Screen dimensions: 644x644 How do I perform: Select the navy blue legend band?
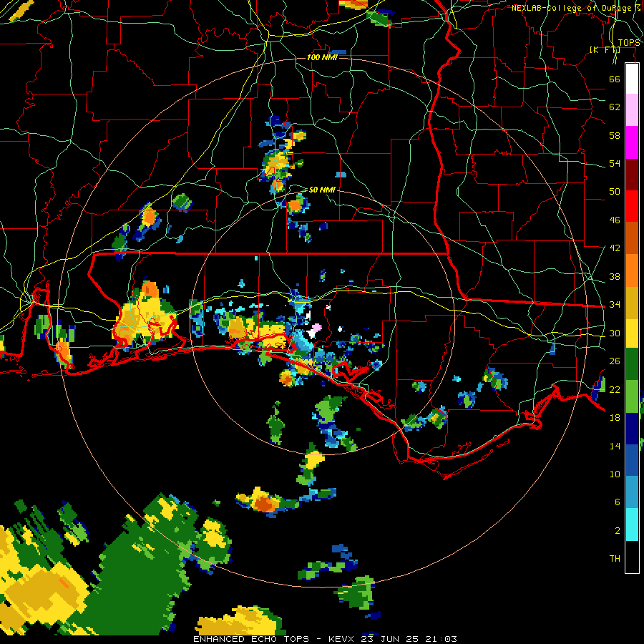pyautogui.click(x=632, y=429)
